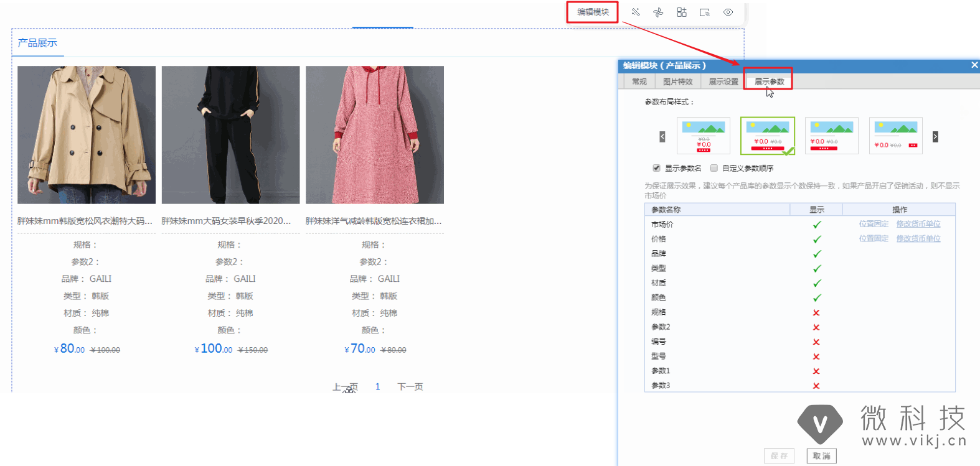
Task: Click the pink dress product image
Action: [375, 135]
